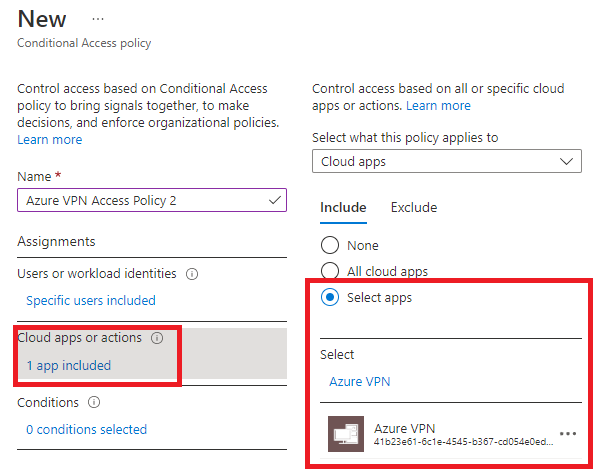This screenshot has width=605, height=472.
Task: Click the info icon beside Conditions
Action: point(94,403)
